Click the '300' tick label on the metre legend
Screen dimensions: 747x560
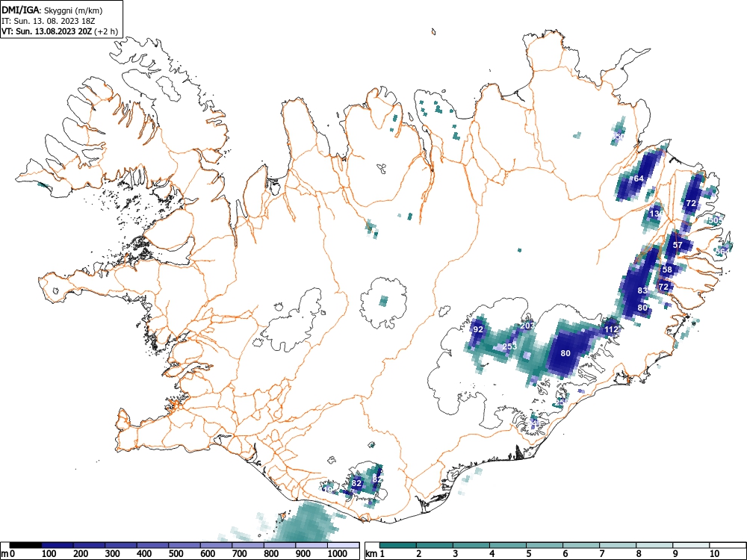click(113, 554)
